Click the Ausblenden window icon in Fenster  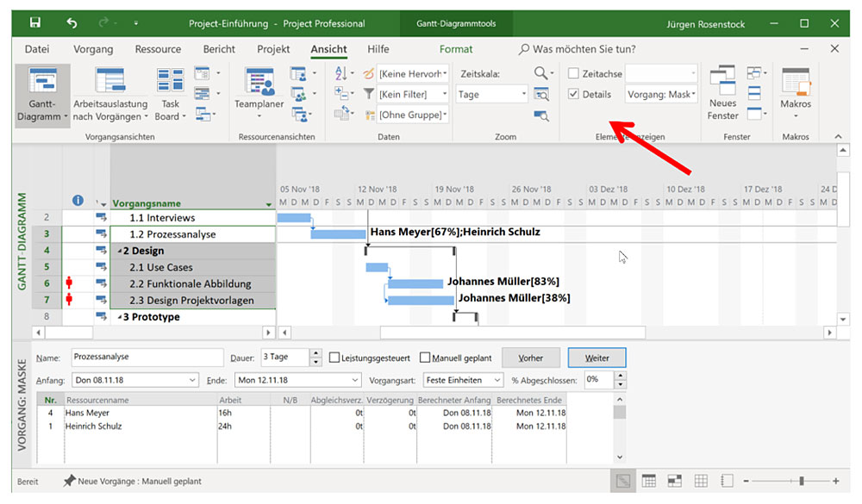pos(755,114)
